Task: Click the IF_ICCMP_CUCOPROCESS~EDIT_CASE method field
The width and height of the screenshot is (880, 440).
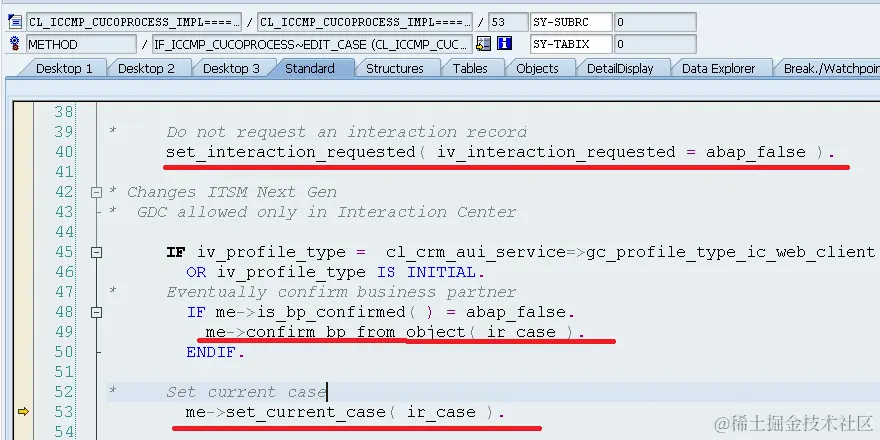Action: (x=313, y=44)
